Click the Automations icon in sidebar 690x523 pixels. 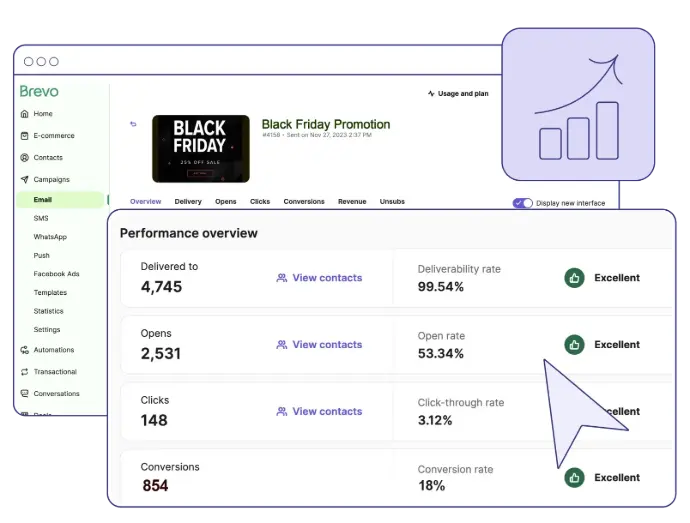pos(25,350)
